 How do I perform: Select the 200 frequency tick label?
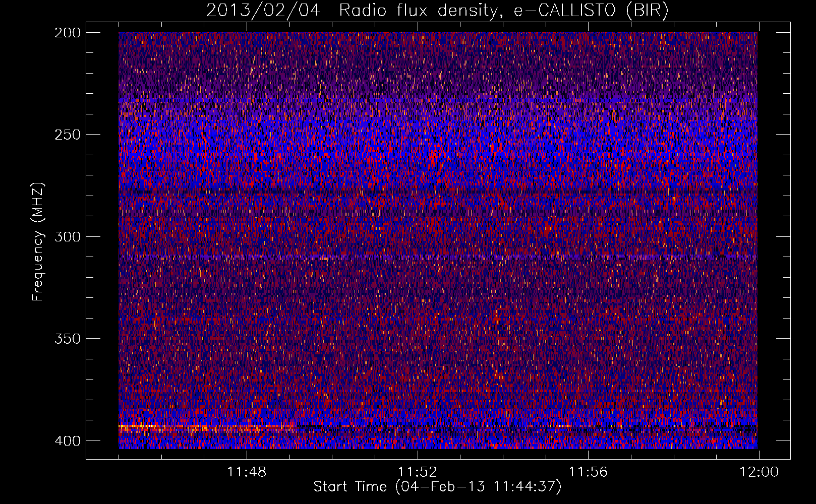[67, 33]
